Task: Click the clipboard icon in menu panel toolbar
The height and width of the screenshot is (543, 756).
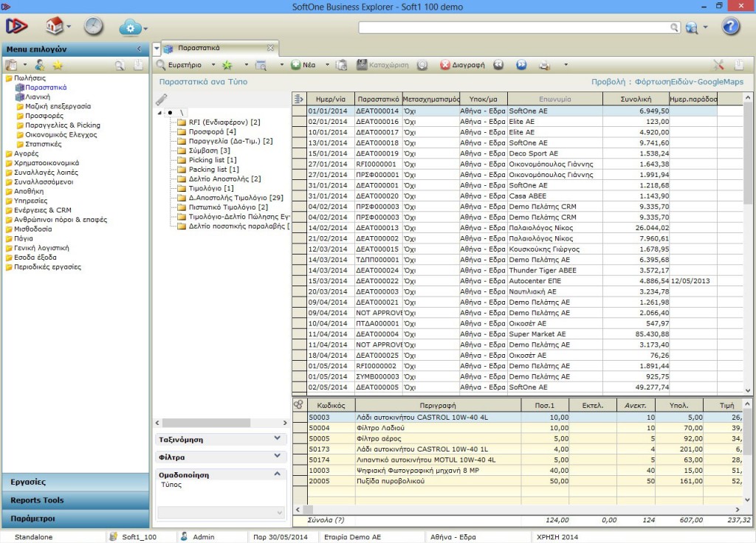Action: coord(10,65)
